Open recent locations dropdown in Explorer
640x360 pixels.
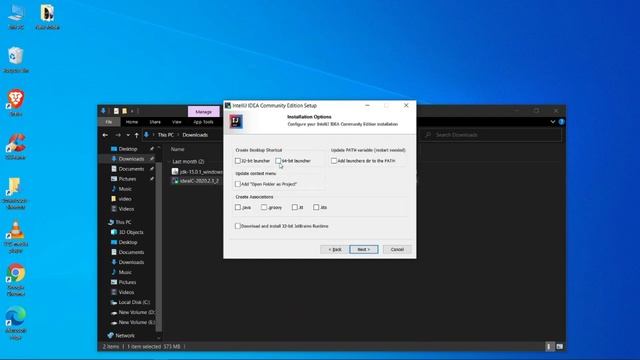point(128,135)
